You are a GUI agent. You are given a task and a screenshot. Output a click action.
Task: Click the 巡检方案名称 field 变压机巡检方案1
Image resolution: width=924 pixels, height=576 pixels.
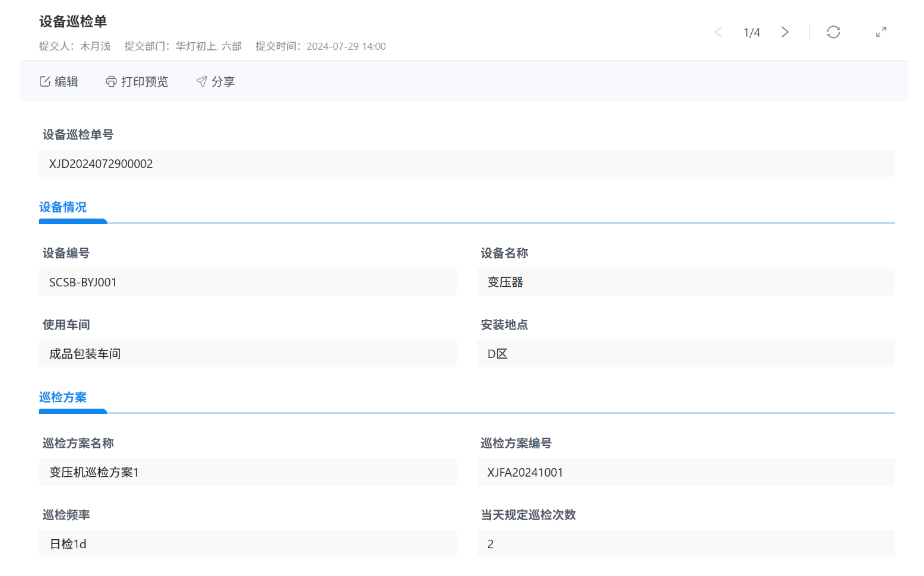[248, 472]
